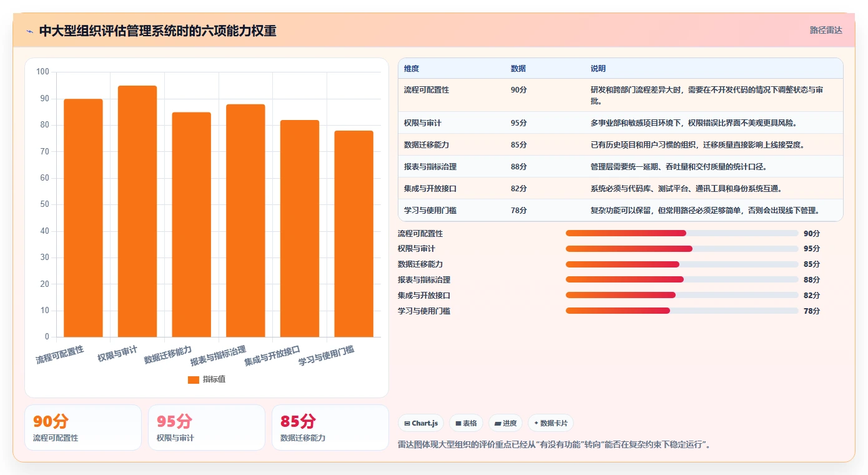Click the 路径雷达 label in the header
Image resolution: width=868 pixels, height=475 pixels.
pos(826,30)
